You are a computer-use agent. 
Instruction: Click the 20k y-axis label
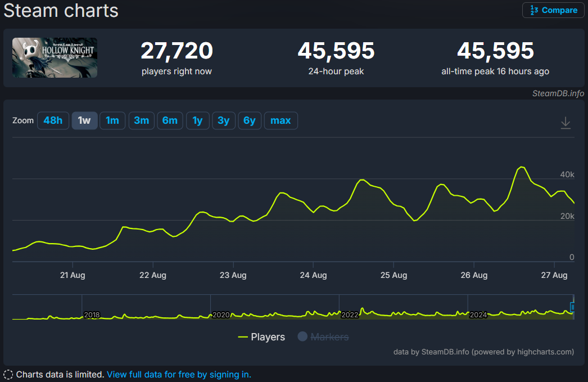[x=567, y=216]
